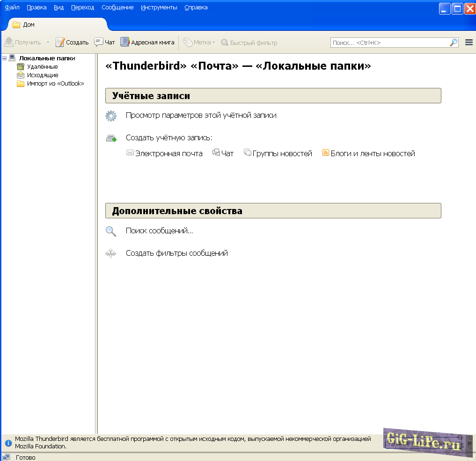Click Создать фильтры сообщений link

176,253
